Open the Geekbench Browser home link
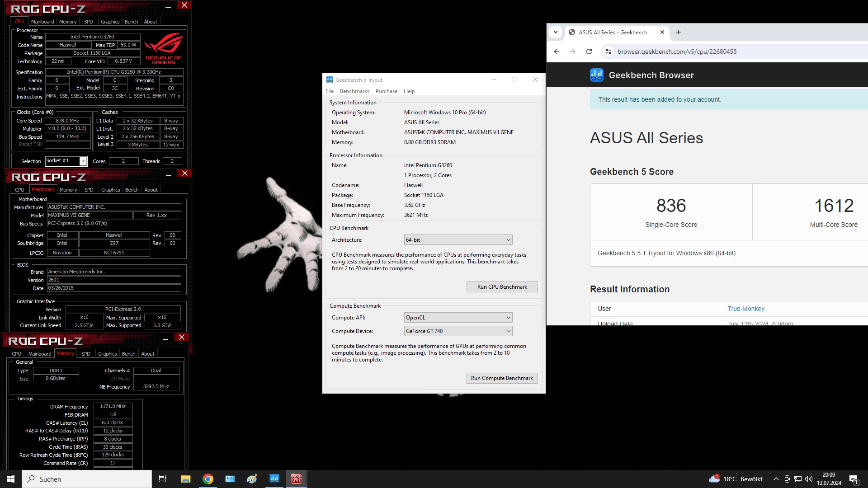The width and height of the screenshot is (868, 488). pos(651,75)
